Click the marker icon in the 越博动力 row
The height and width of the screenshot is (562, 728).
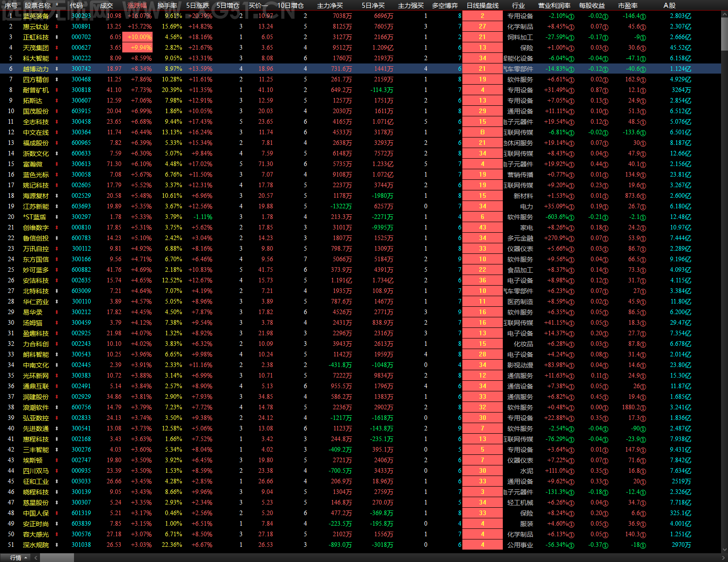coord(57,69)
